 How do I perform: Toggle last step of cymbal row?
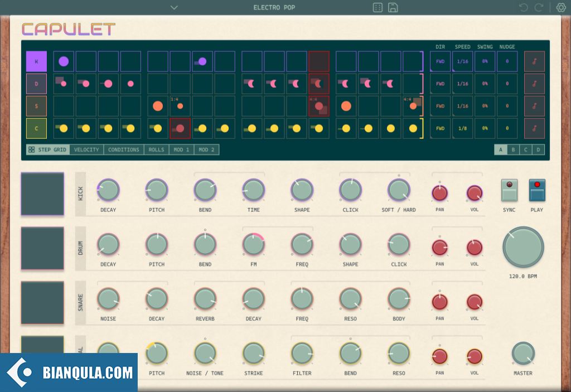coord(413,128)
